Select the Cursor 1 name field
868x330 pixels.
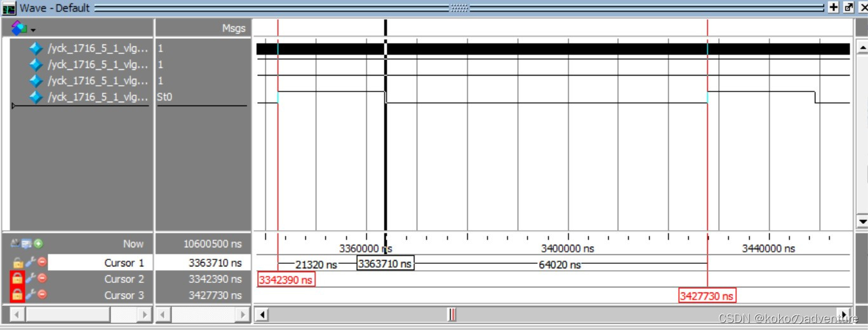coord(100,263)
